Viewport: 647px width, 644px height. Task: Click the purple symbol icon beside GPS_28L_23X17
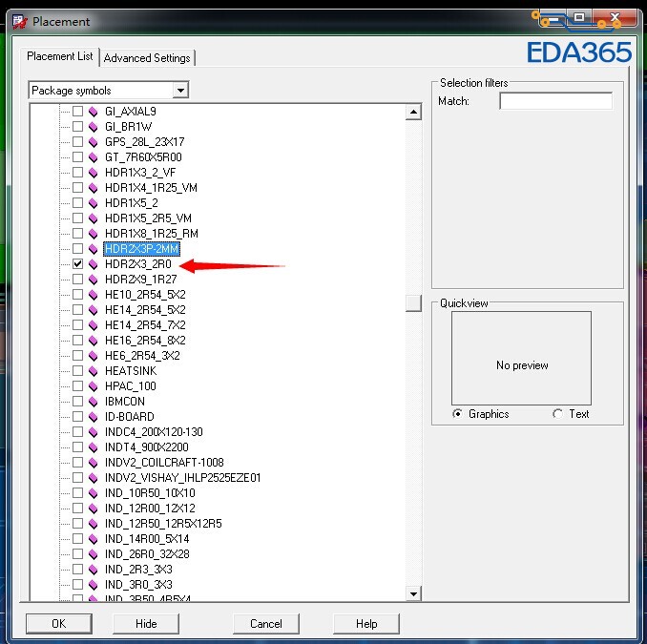tap(94, 142)
